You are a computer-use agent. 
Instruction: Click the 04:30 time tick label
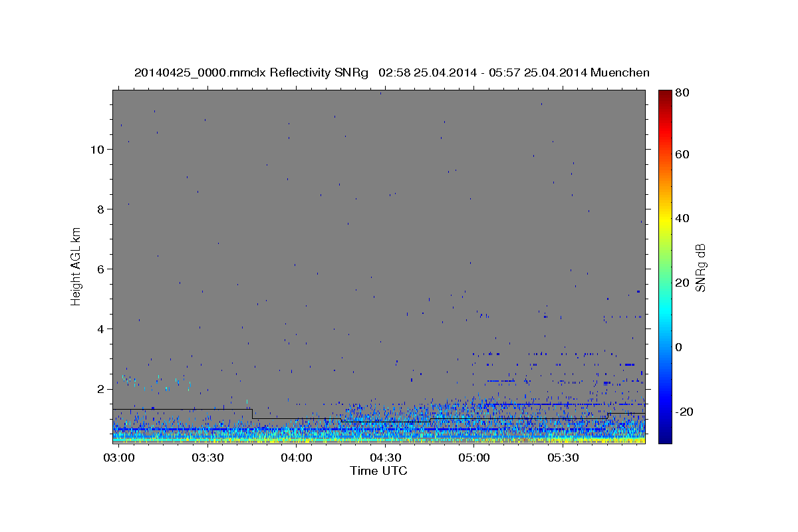click(385, 458)
